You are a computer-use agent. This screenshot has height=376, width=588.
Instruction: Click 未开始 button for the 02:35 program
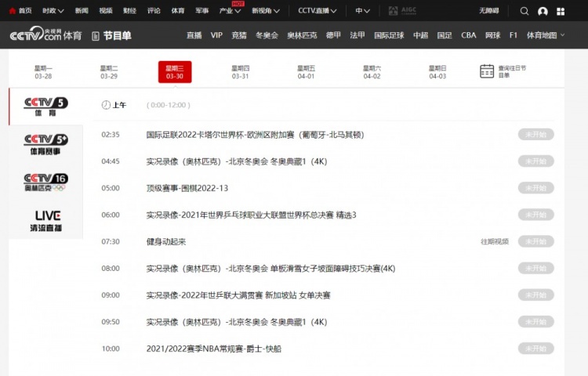(536, 135)
